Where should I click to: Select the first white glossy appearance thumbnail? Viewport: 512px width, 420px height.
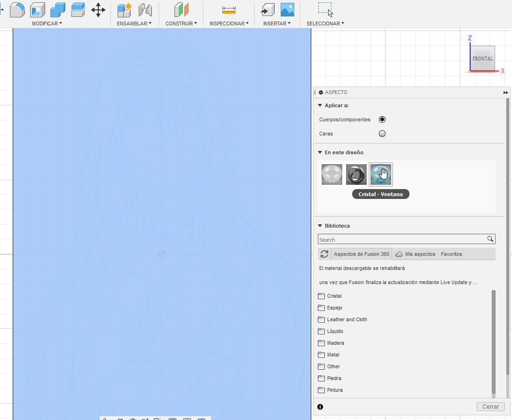(x=332, y=174)
